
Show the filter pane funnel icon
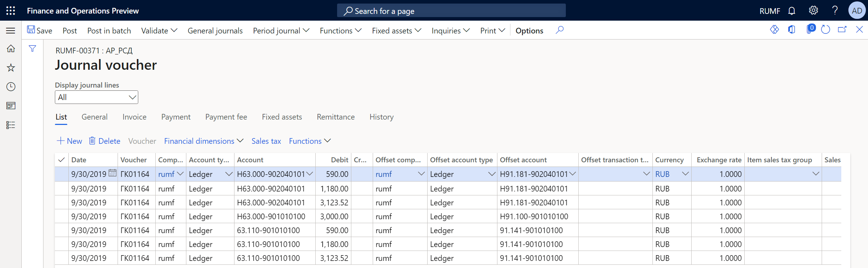point(32,48)
